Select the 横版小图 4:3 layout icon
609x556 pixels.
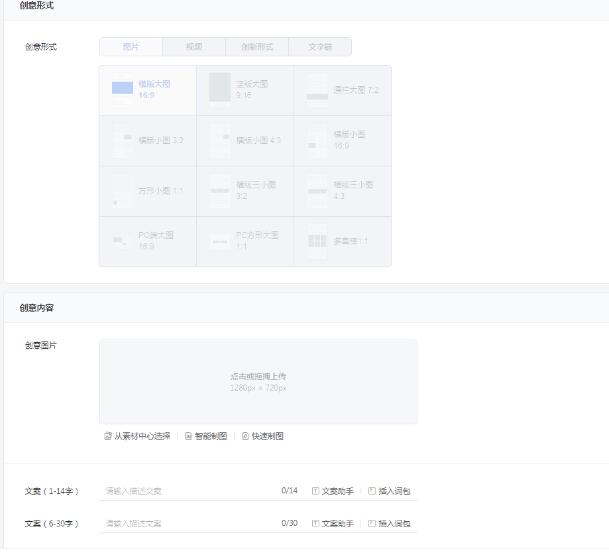(x=220, y=141)
